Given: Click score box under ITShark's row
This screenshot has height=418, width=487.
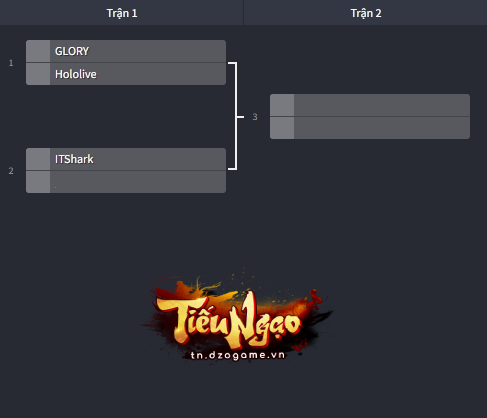Looking at the screenshot, I should point(38,182).
